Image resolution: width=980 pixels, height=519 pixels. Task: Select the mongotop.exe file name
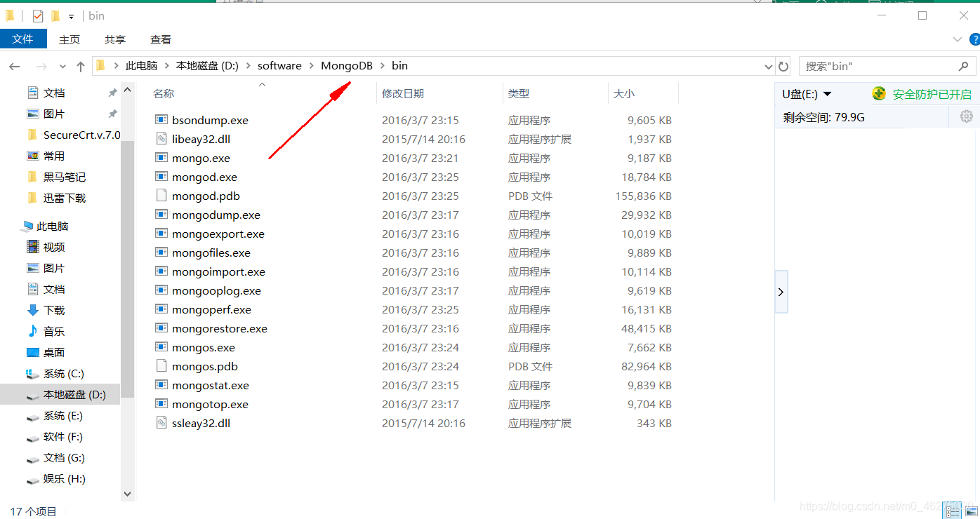210,405
